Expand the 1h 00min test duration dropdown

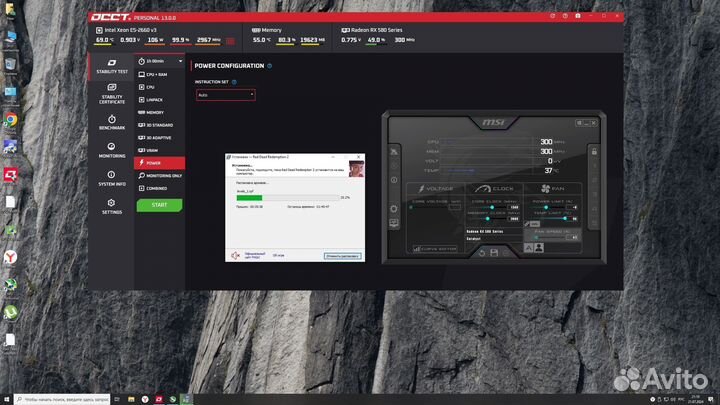click(160, 61)
